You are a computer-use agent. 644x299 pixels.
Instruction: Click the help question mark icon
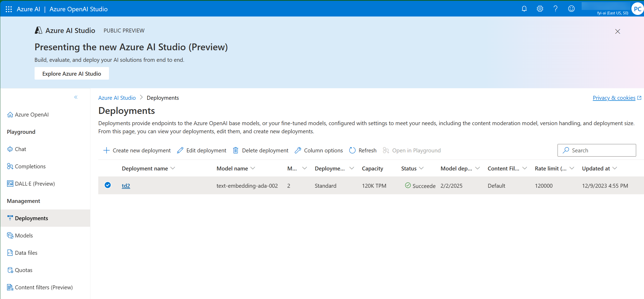555,9
